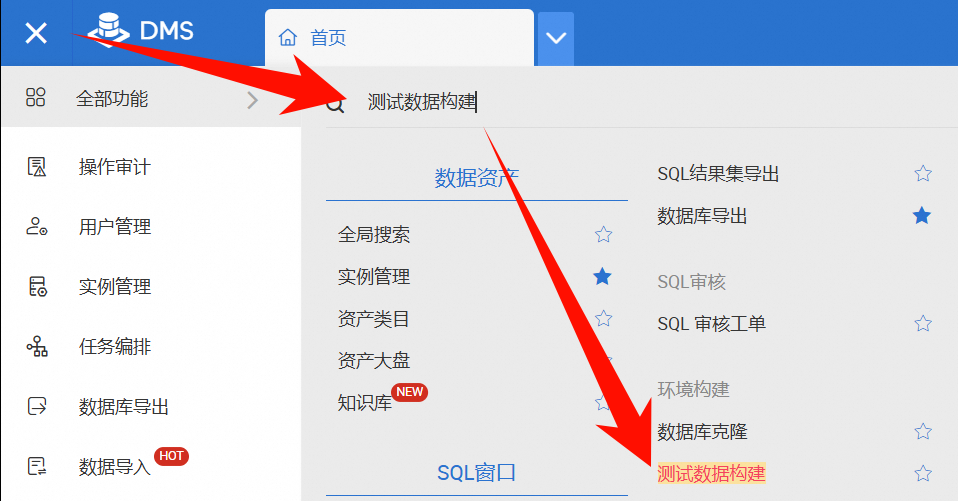The image size is (958, 501).
Task: Favorite 测试数据构建 with star
Action: 923,473
